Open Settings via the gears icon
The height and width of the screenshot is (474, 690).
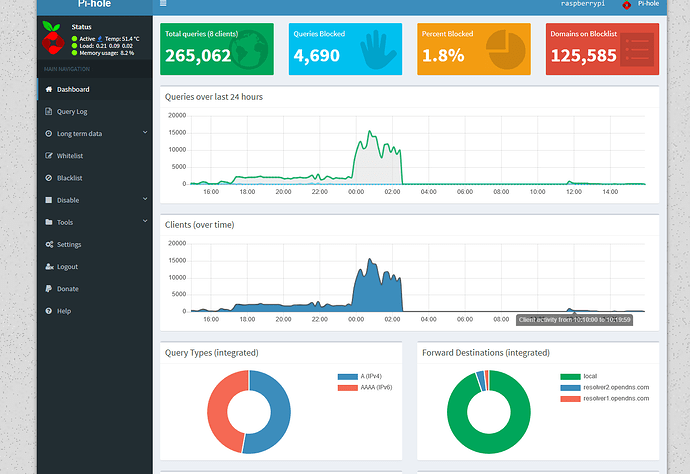click(48, 244)
